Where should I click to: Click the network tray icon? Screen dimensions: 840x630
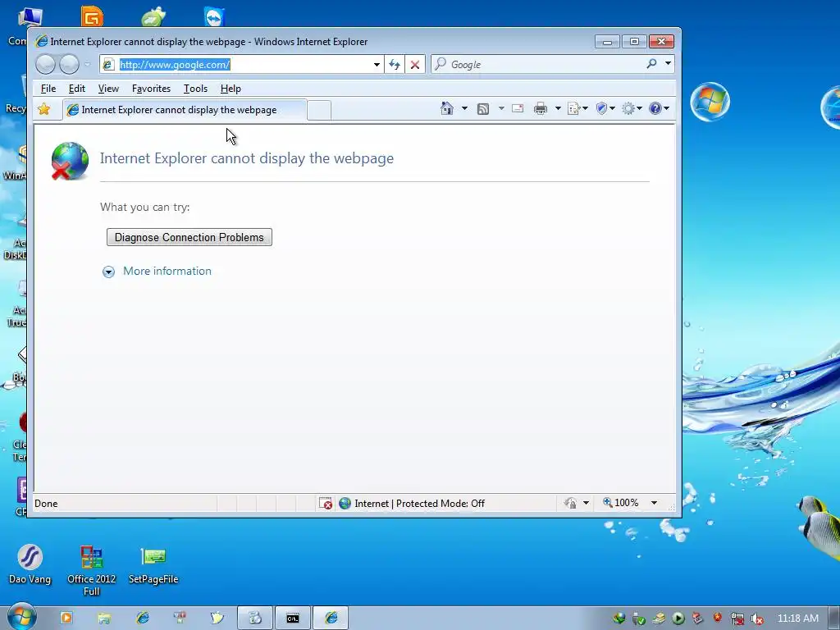(737, 619)
